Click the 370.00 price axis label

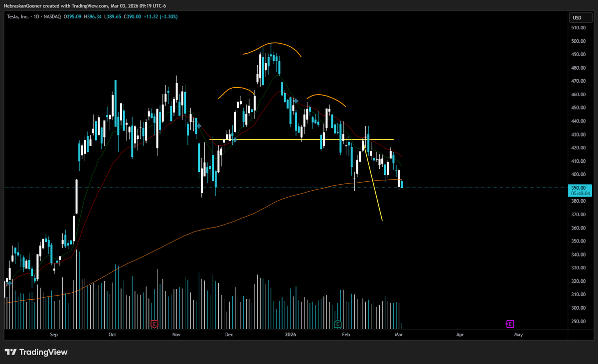(578, 215)
